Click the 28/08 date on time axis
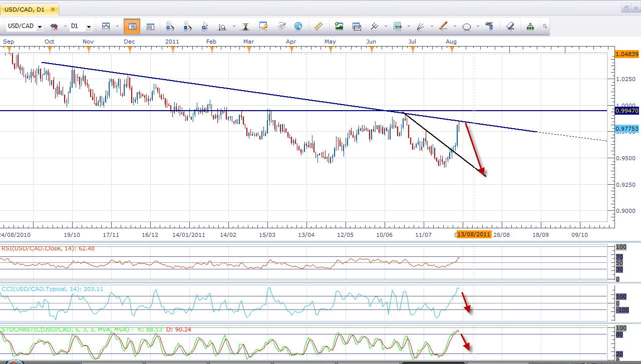This screenshot has width=641, height=364. click(x=502, y=234)
